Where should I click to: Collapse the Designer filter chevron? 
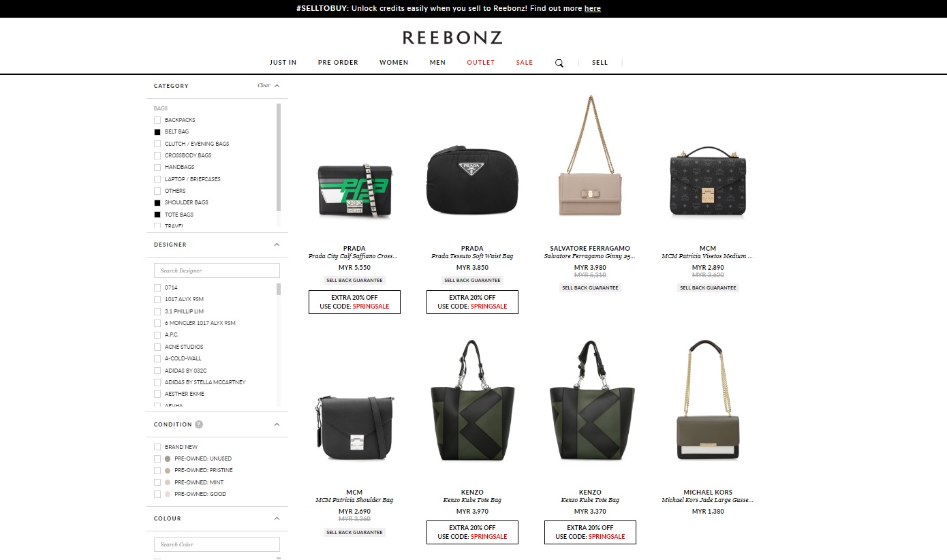(x=277, y=245)
